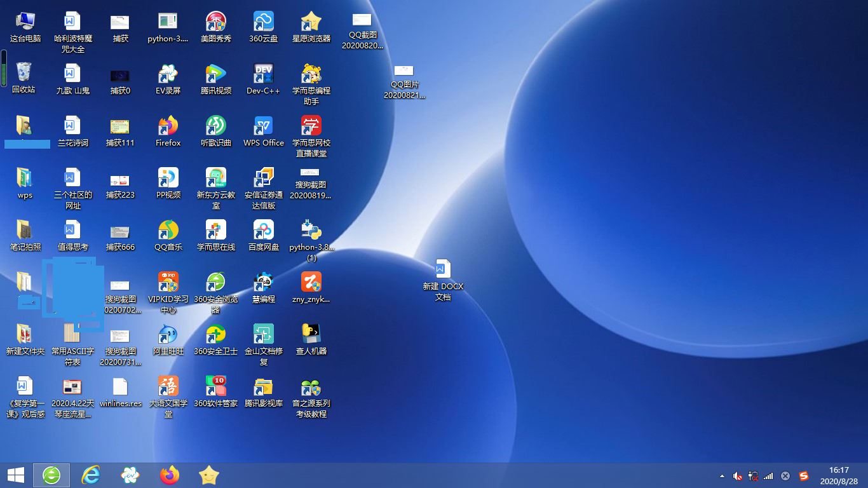Open the 腾讯影视库 folder shortcut
This screenshot has height=488, width=868.
click(264, 392)
